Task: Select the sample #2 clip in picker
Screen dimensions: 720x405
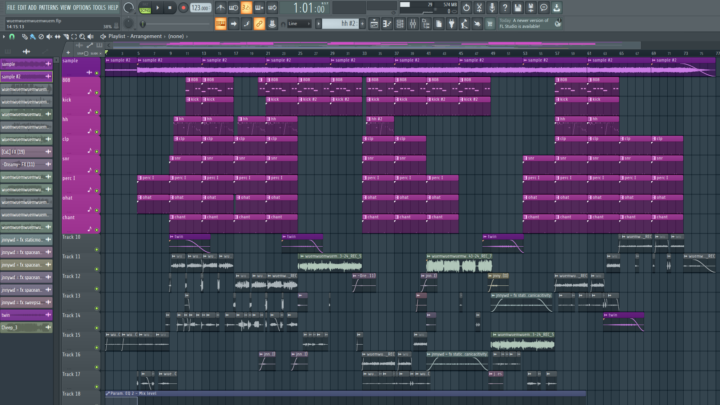Action: tap(26, 77)
